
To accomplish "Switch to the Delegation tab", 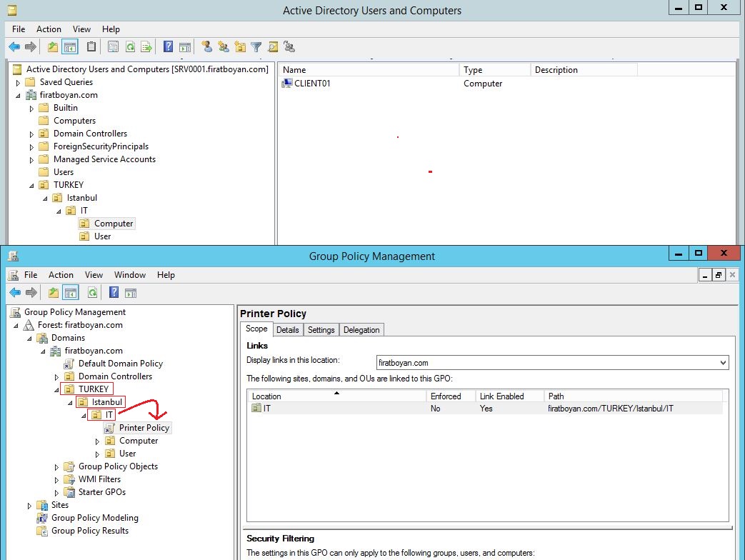I will pos(361,330).
